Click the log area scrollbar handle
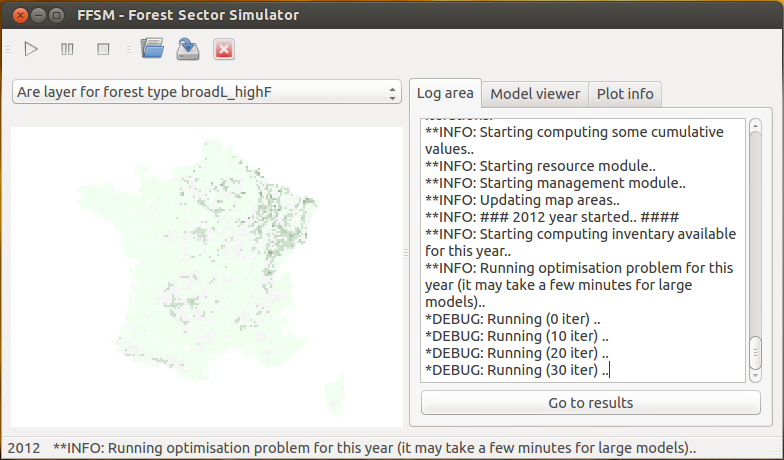This screenshot has width=784, height=460. (756, 353)
